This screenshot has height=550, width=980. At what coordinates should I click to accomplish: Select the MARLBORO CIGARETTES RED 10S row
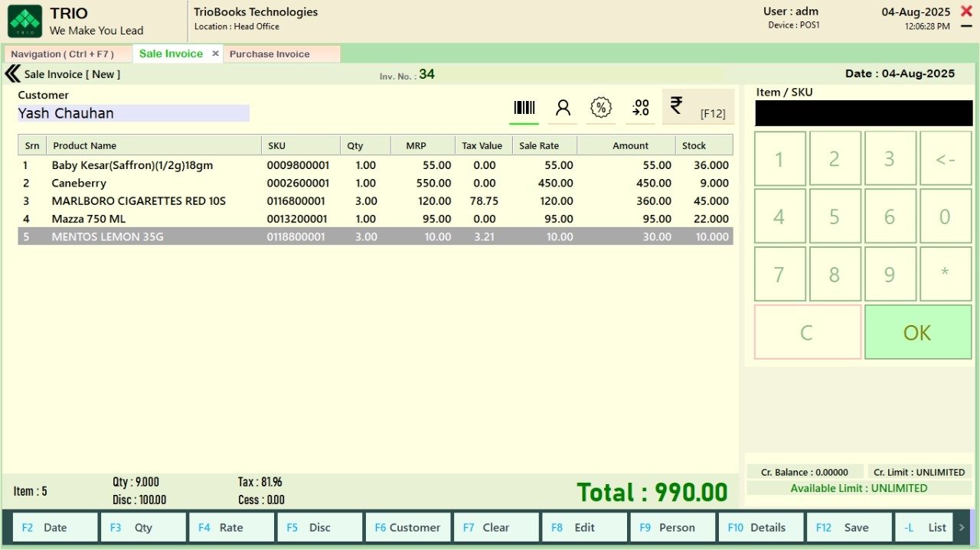coord(139,201)
